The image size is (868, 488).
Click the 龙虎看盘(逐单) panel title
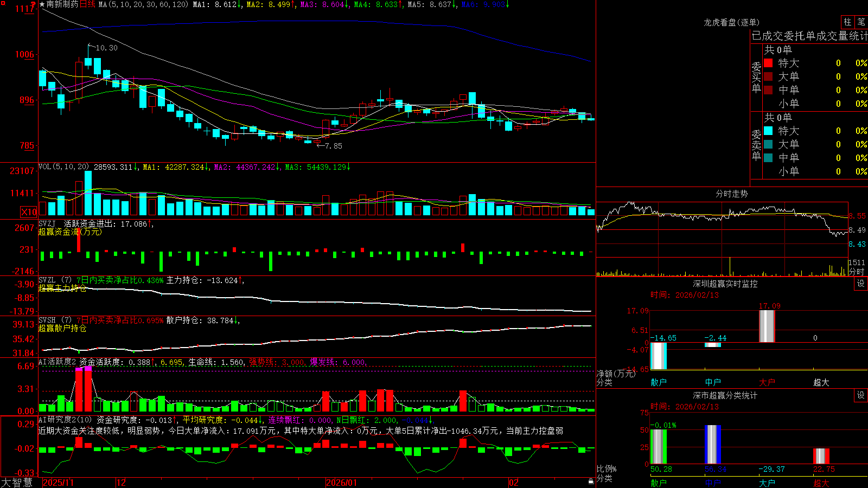pyautogui.click(x=732, y=22)
